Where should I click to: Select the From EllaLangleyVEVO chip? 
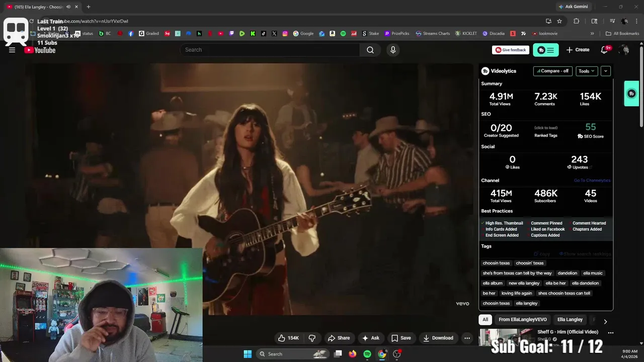(x=522, y=319)
